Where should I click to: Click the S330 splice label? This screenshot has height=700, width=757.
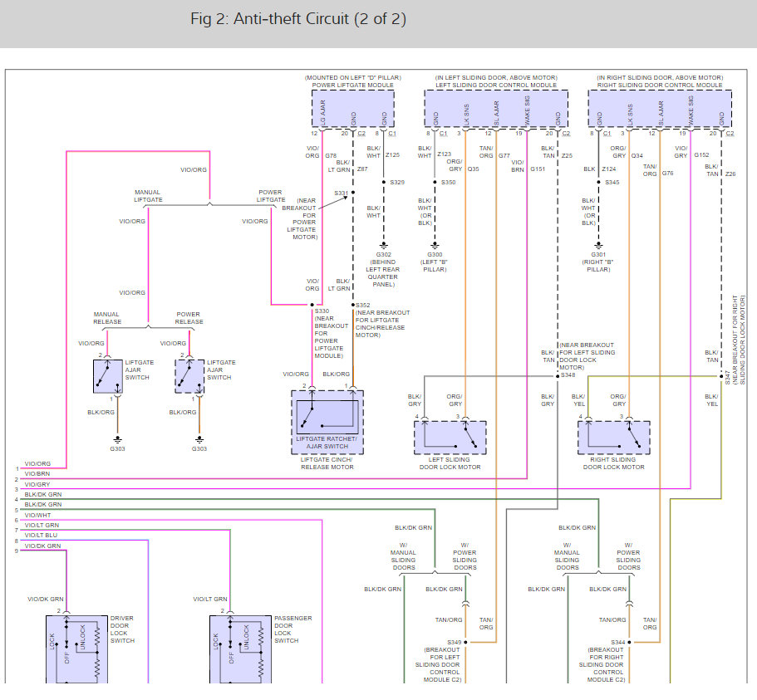tap(322, 311)
